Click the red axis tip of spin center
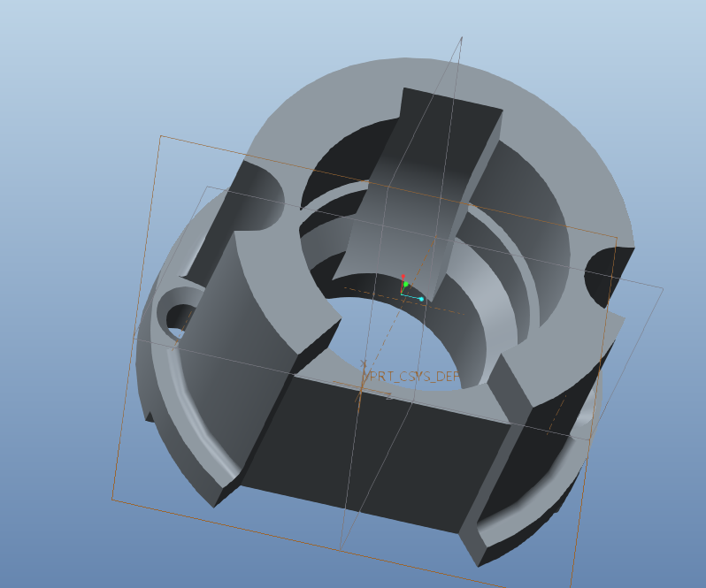 403,276
